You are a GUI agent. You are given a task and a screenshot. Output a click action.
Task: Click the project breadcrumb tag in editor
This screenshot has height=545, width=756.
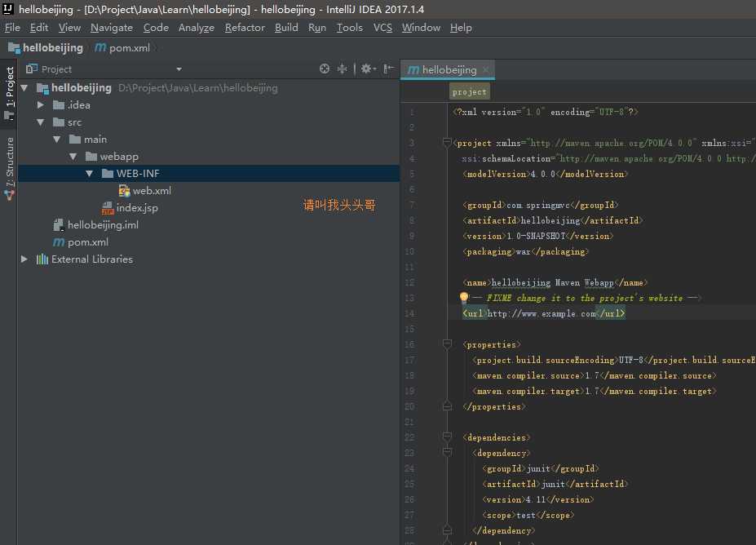(x=469, y=91)
